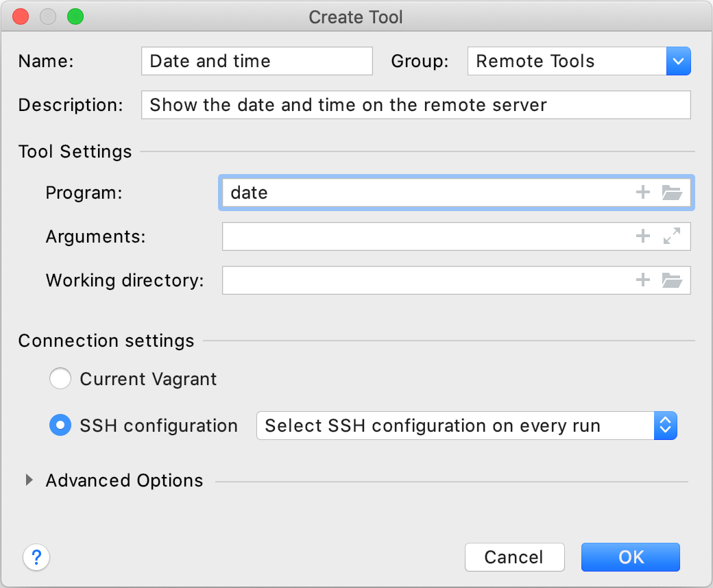Click inside the Name field
This screenshot has width=713, height=588.
[256, 61]
